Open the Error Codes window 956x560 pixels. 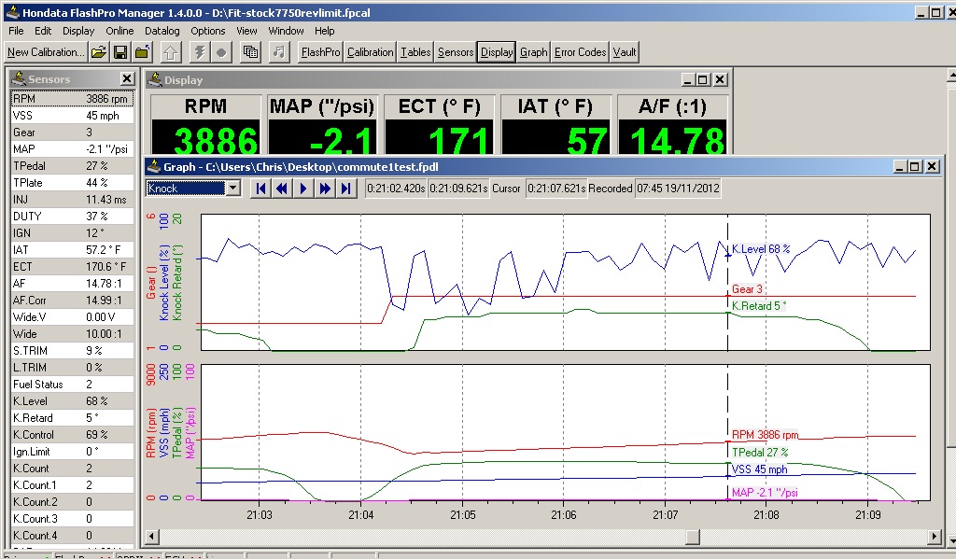pyautogui.click(x=581, y=52)
